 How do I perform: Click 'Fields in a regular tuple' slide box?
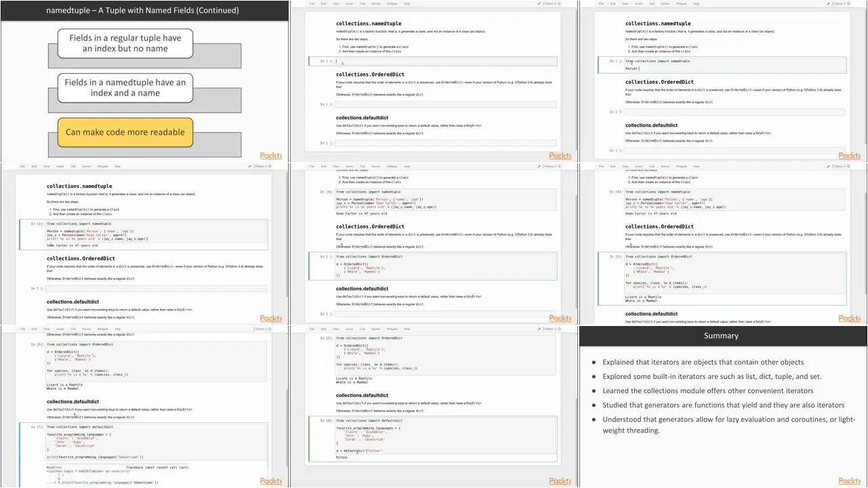(x=125, y=43)
